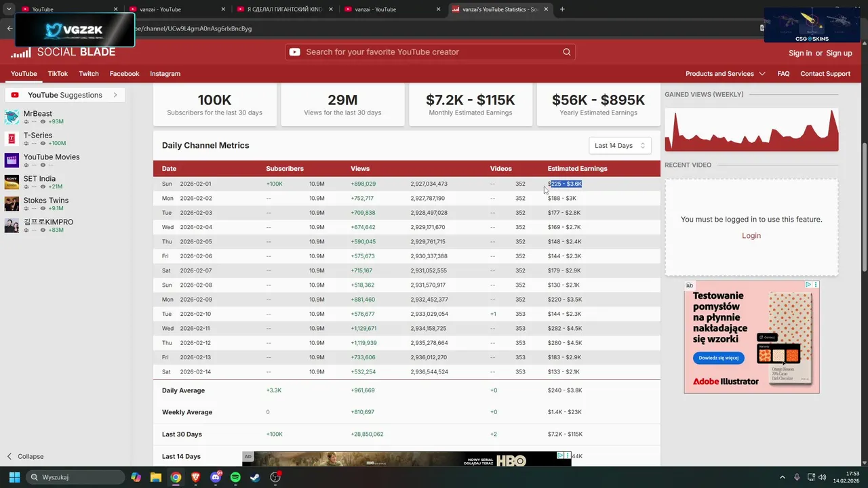
Task: Click the +1,129,671 views value
Action: (363, 328)
